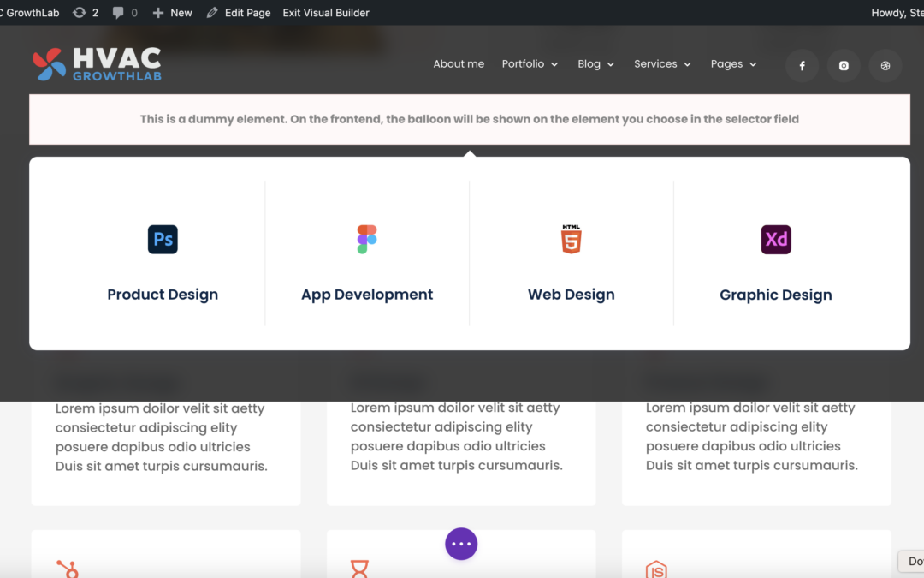924x578 pixels.
Task: Click the Figma icon for App Development
Action: coord(366,240)
